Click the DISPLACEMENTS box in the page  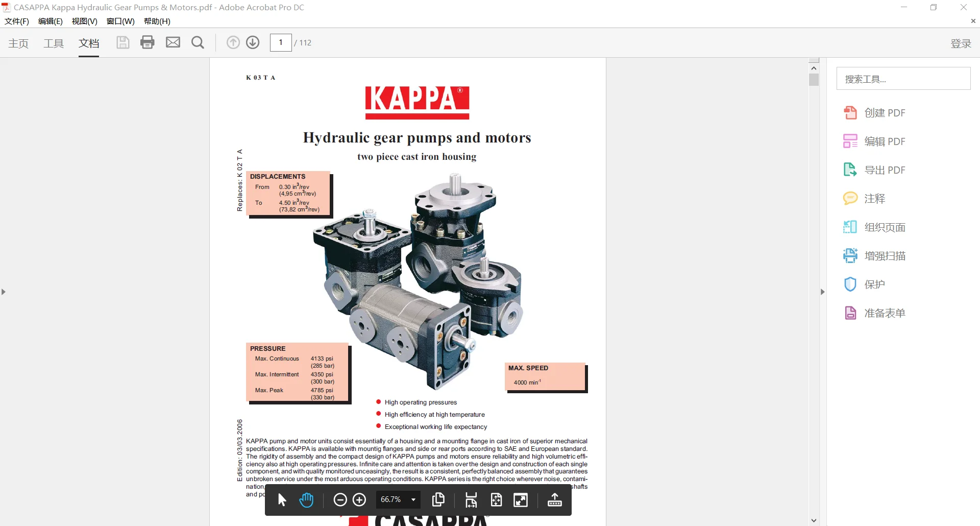pyautogui.click(x=289, y=194)
